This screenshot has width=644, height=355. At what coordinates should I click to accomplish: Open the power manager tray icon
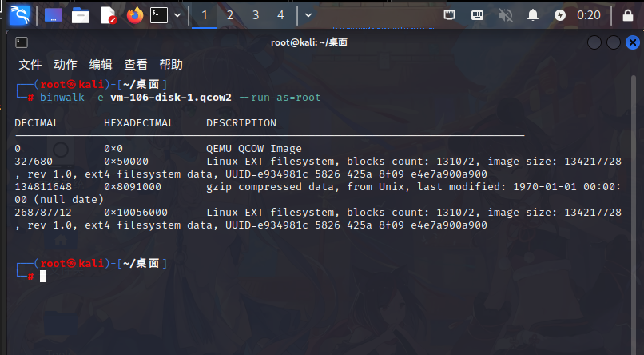coord(560,15)
